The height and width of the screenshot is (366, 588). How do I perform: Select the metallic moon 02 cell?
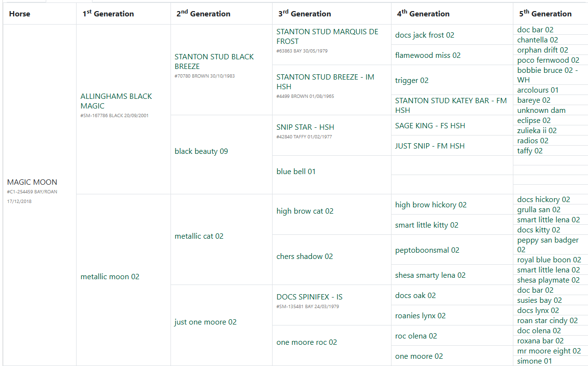(110, 276)
